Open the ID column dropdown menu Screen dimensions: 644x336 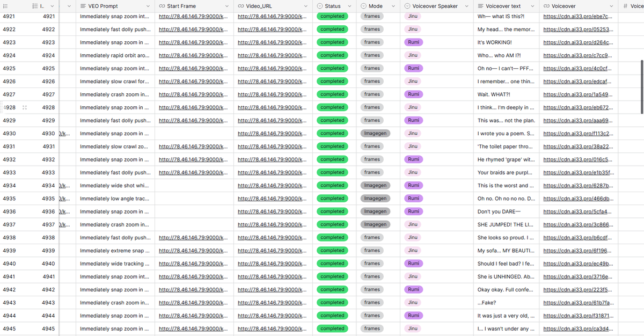click(52, 6)
